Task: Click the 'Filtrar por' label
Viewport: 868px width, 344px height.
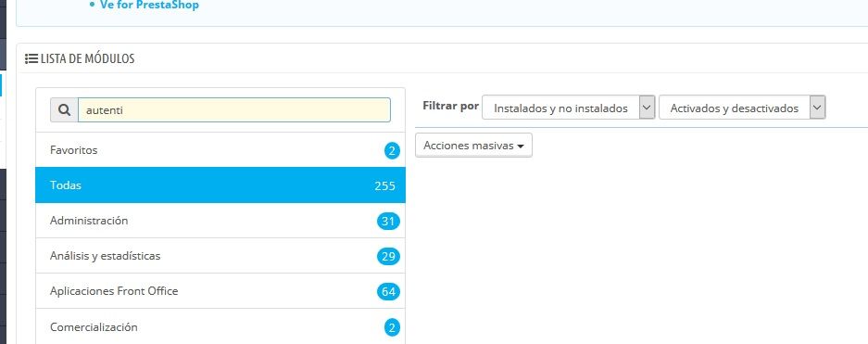Action: tap(450, 106)
